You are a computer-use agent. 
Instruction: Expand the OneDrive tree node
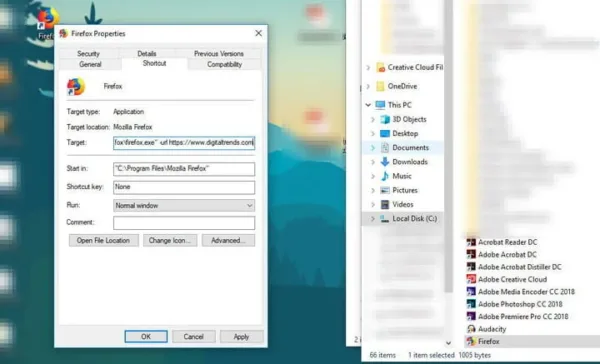(368, 87)
